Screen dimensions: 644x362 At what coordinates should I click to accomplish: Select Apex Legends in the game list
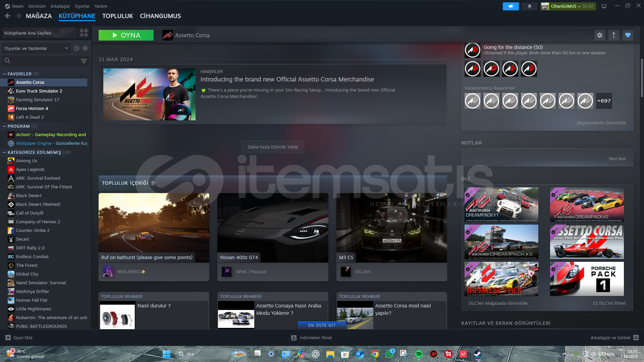tap(30, 169)
